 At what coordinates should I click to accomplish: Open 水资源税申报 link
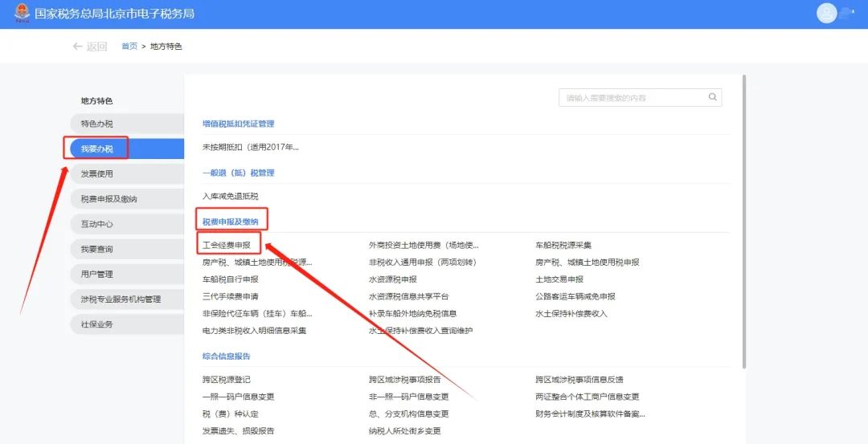pos(393,279)
